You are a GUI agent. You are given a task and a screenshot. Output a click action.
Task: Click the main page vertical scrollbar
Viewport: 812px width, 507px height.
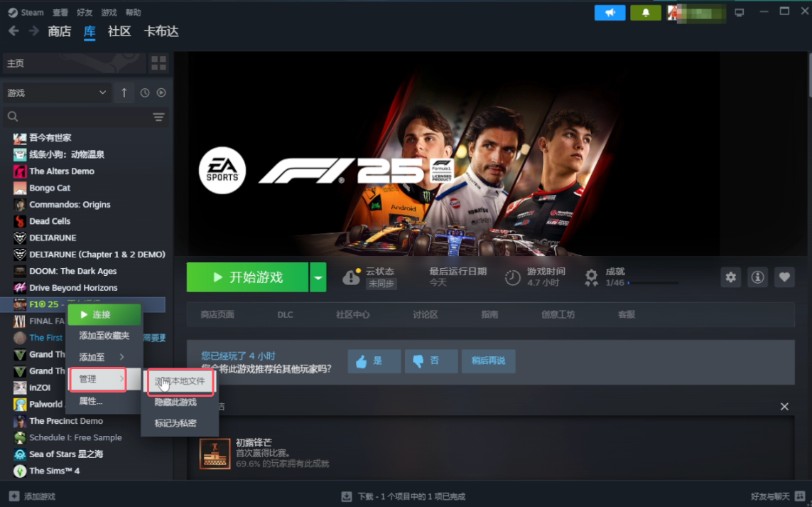[809, 75]
